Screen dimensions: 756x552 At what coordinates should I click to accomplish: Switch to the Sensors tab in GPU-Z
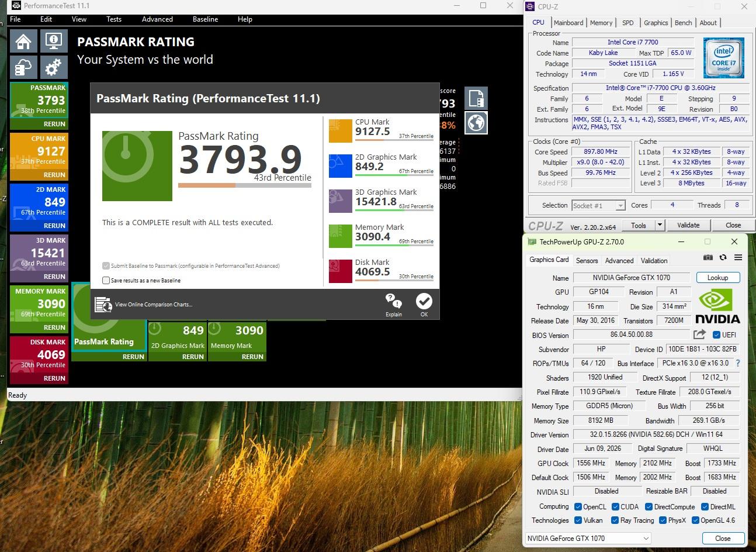587,261
